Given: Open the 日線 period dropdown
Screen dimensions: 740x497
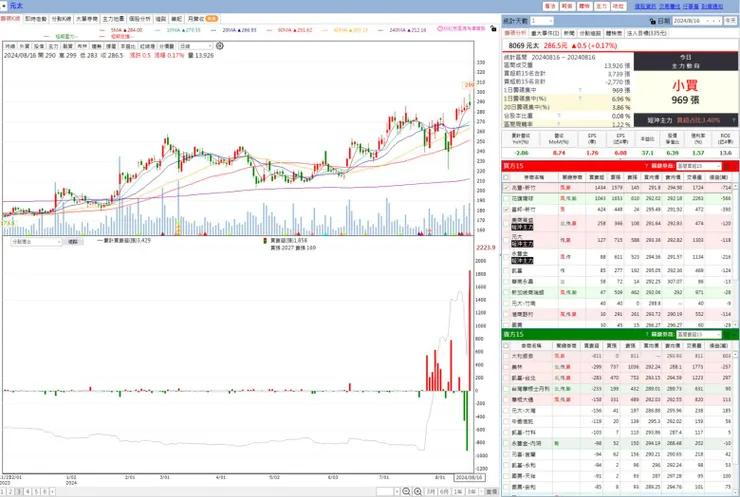Looking at the screenshot, I should point(196,46).
